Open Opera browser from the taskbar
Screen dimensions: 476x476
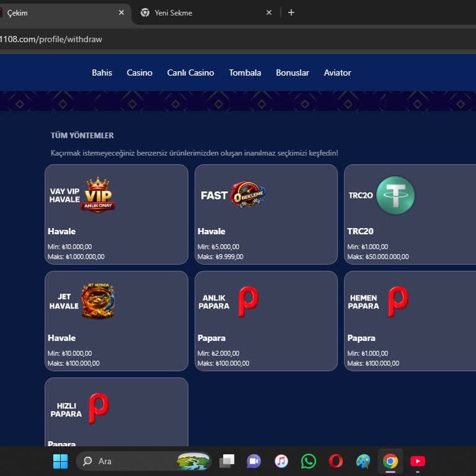click(x=336, y=461)
